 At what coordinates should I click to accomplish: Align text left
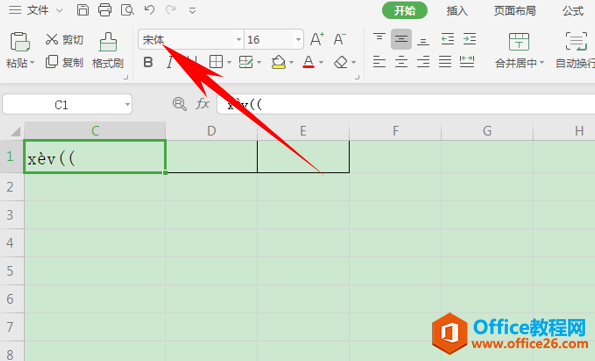click(x=379, y=62)
